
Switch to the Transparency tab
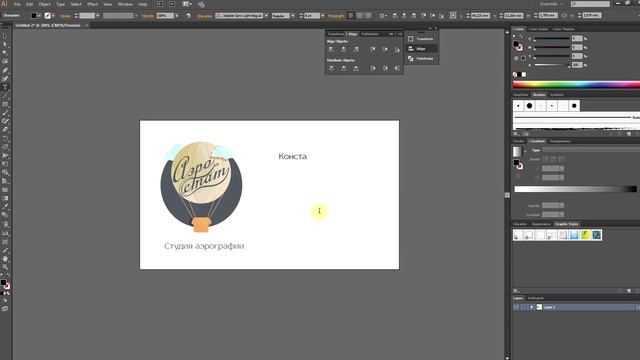tap(560, 141)
